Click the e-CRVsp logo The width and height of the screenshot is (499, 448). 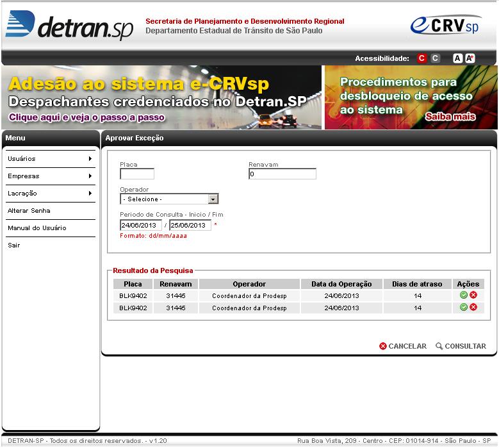coord(446,25)
